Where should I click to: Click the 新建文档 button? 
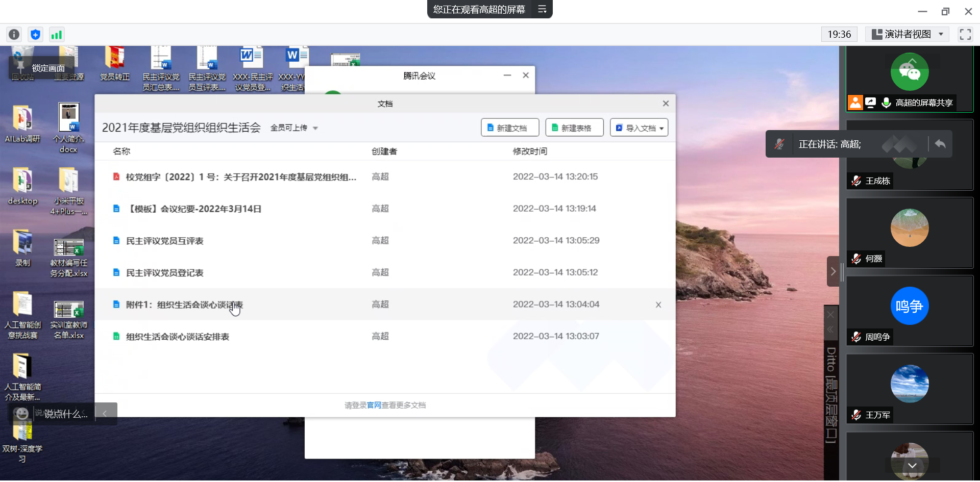(x=509, y=128)
